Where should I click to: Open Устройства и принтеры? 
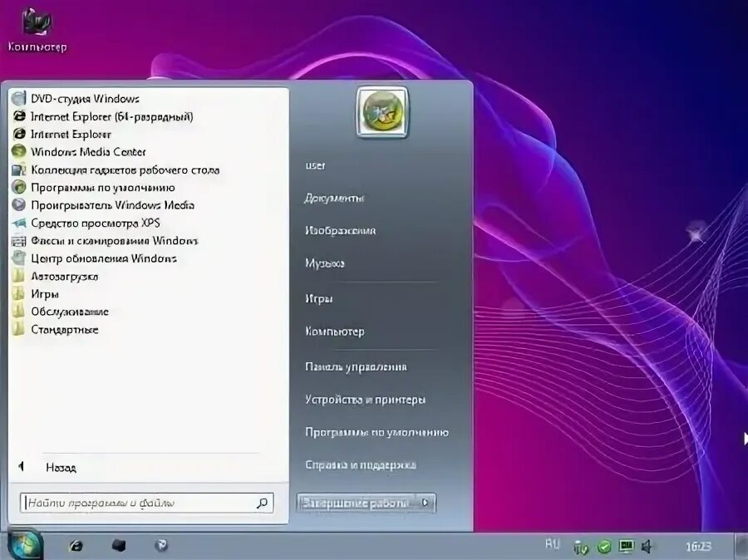366,400
